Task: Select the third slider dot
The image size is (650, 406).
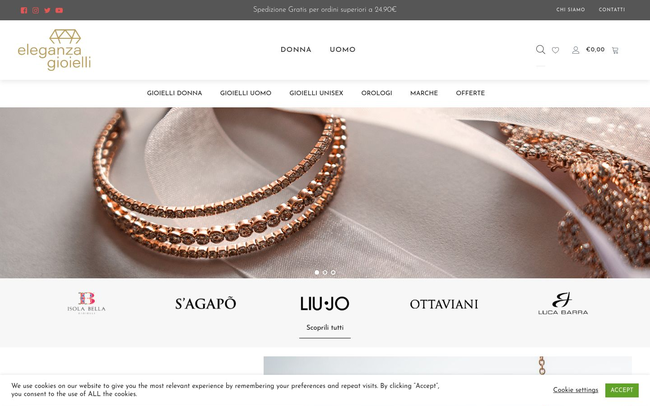Action: [x=333, y=272]
